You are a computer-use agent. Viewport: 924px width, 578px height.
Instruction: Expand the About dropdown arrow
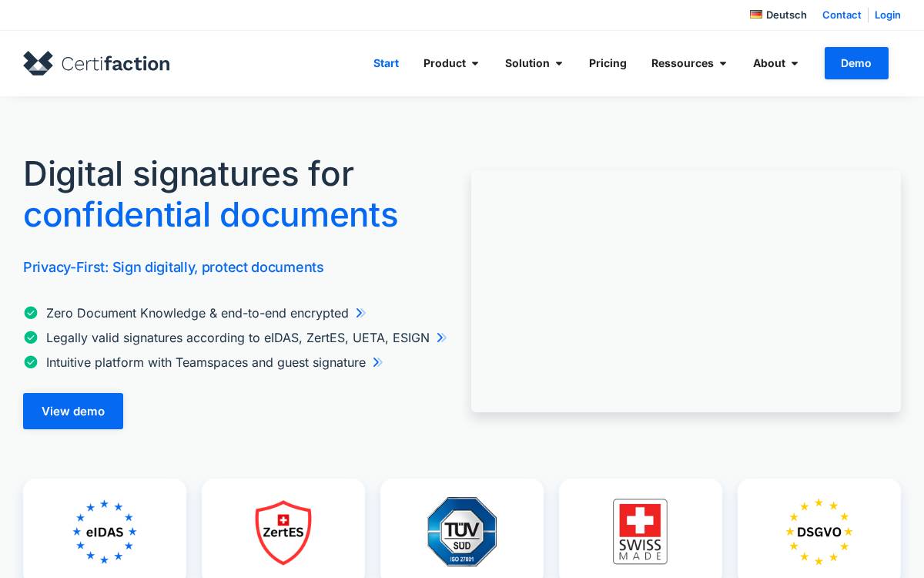tap(795, 63)
